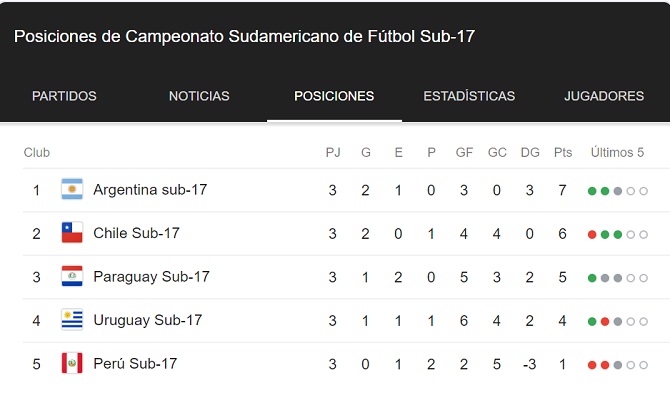Screen dimensions: 670x410
Task: Open the Partidos tab
Action: tap(64, 96)
